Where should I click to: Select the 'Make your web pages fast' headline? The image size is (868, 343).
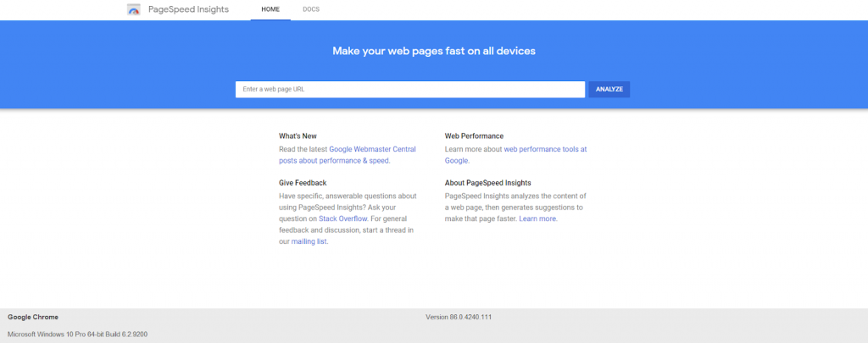(434, 51)
